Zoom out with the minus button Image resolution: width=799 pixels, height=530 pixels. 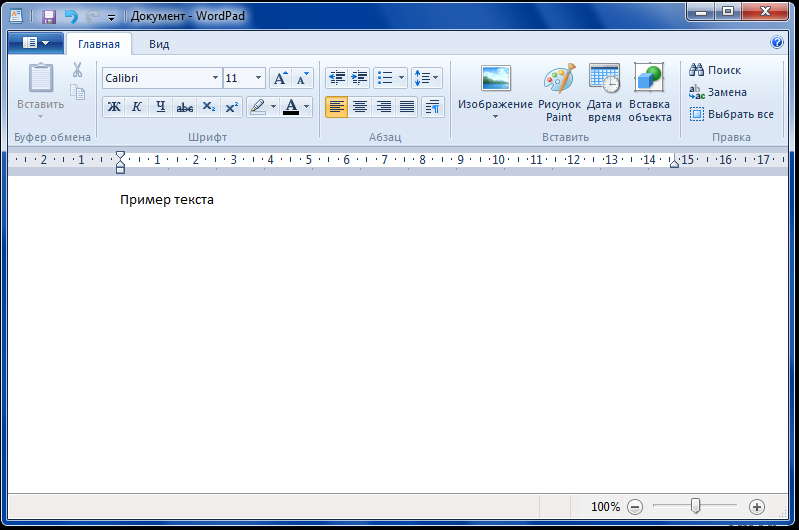(x=635, y=507)
